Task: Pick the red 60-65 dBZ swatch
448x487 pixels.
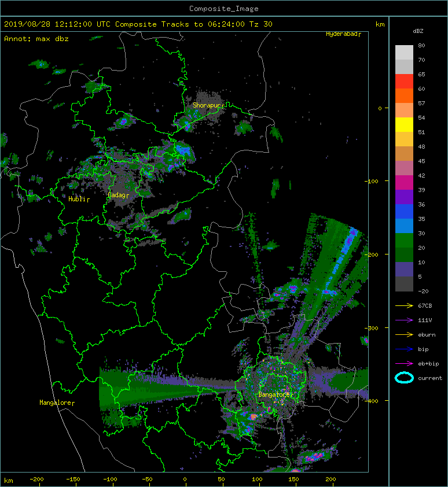Action: tap(404, 82)
